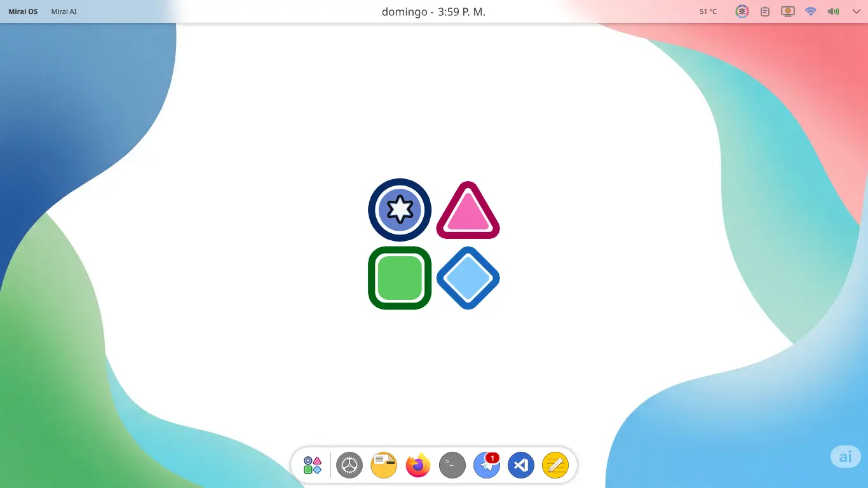This screenshot has height=488, width=868.
Task: Click the ai assistant bubble button
Action: point(845,456)
